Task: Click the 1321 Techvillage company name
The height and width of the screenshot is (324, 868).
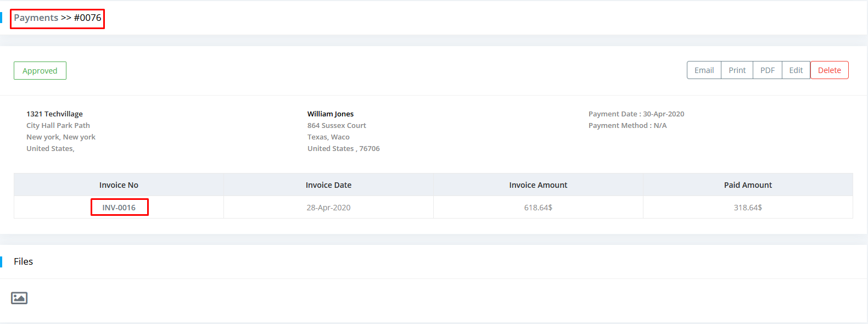Action: [54, 114]
